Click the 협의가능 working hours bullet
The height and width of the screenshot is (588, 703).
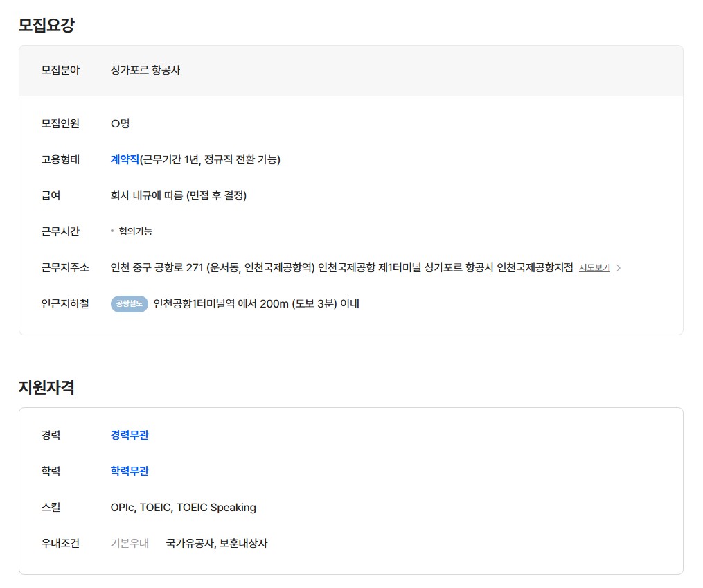click(x=135, y=232)
